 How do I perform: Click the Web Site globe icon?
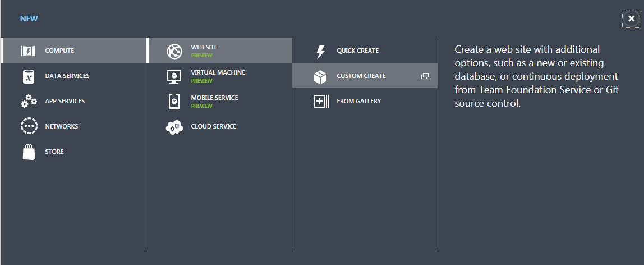pos(174,51)
